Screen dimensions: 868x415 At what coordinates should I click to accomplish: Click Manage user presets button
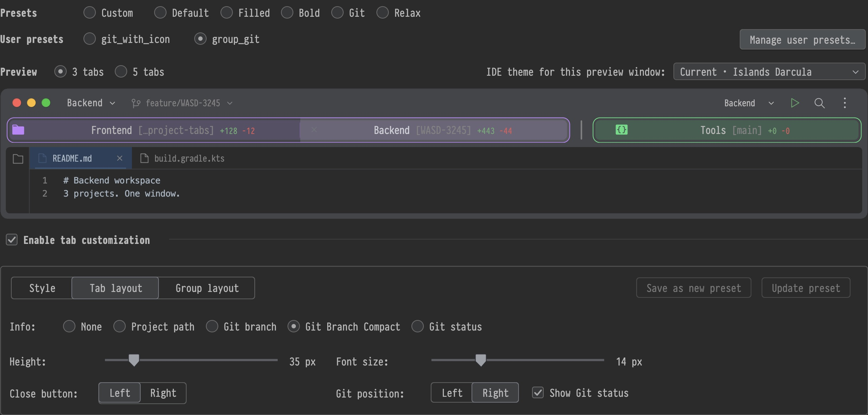802,39
